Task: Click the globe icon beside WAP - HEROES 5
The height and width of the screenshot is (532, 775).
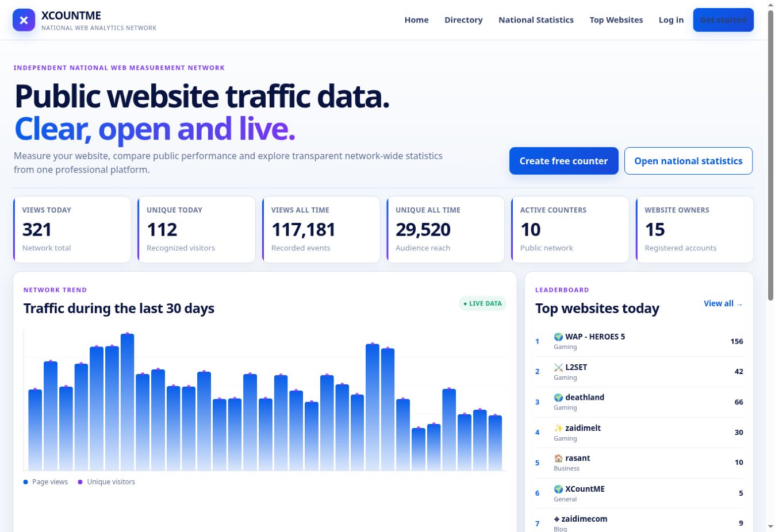Action: (x=558, y=337)
